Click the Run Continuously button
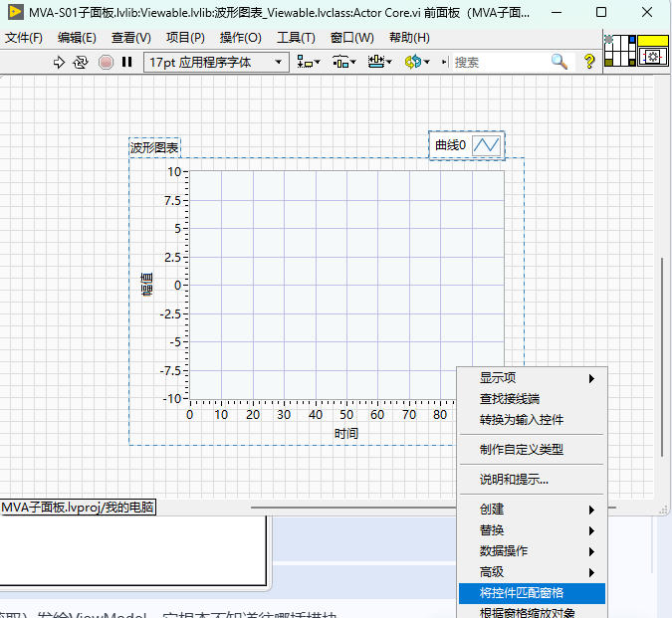The image size is (672, 618). (81, 63)
